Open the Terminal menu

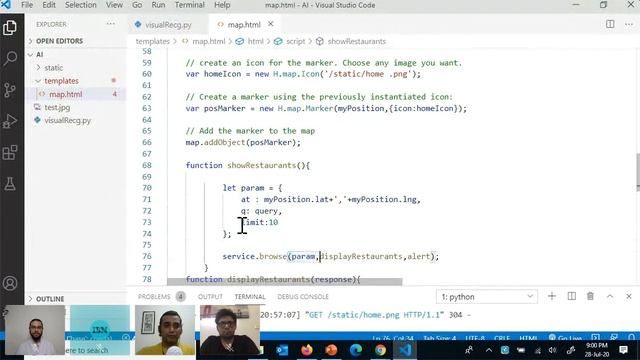189,5
